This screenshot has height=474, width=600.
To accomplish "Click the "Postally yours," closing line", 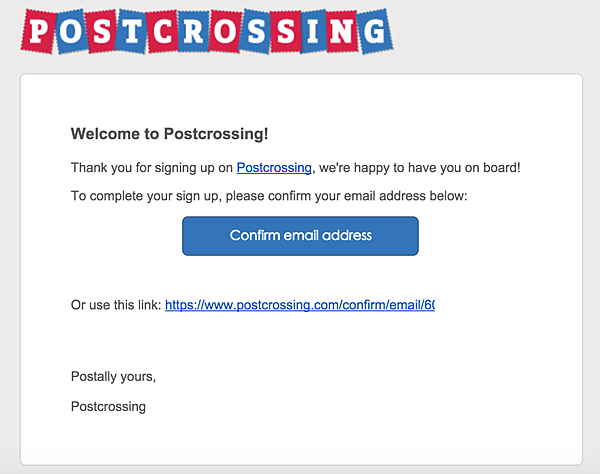I will (x=113, y=376).
